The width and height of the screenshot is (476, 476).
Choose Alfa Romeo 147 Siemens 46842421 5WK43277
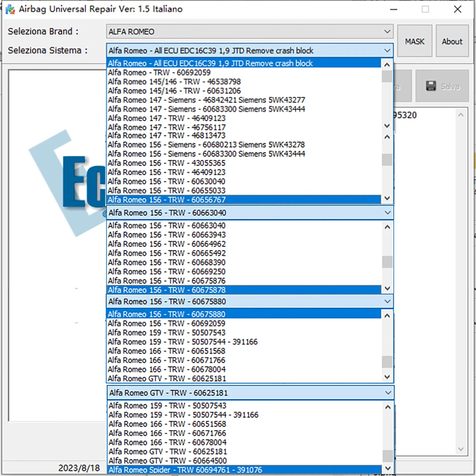[244, 100]
